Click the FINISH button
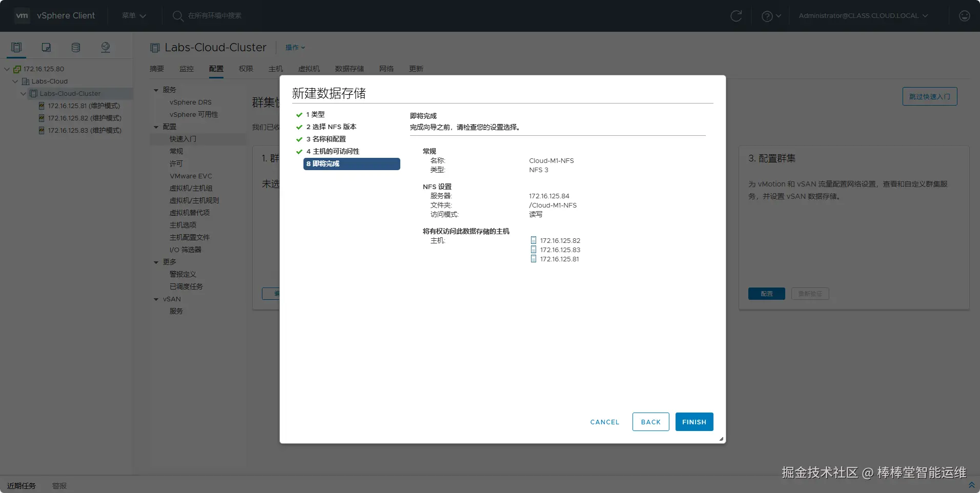980x493 pixels. coord(694,422)
